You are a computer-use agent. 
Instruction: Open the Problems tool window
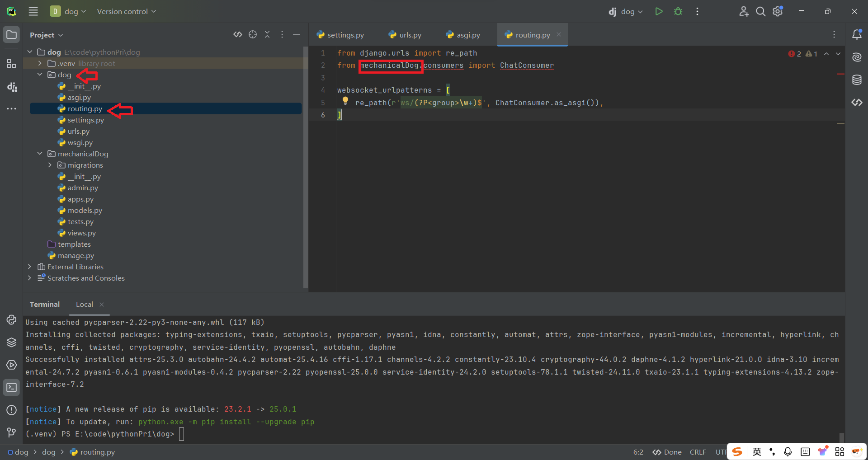(11, 410)
